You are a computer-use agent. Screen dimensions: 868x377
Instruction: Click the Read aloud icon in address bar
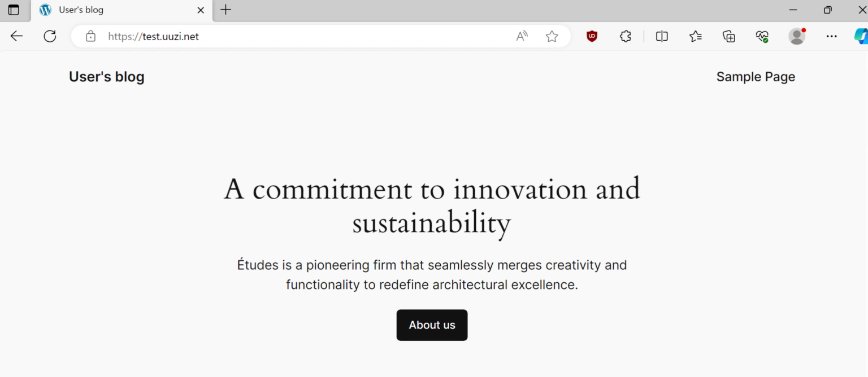(522, 37)
